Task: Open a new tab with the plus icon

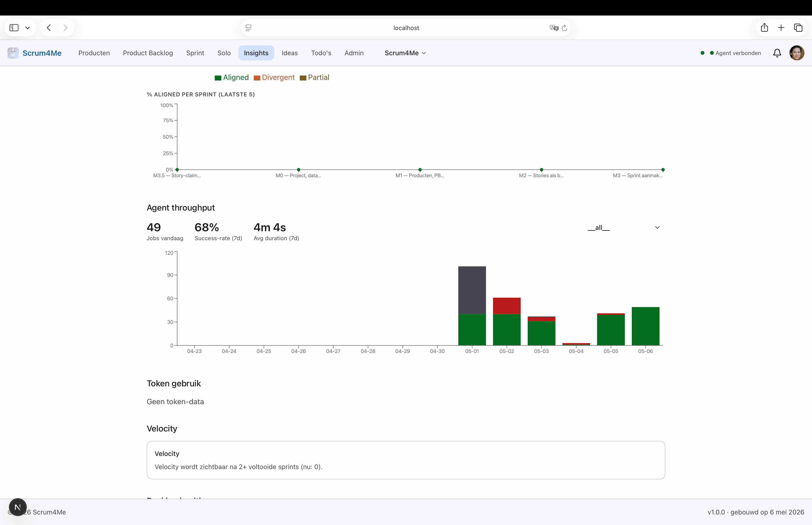Action: pyautogui.click(x=781, y=28)
